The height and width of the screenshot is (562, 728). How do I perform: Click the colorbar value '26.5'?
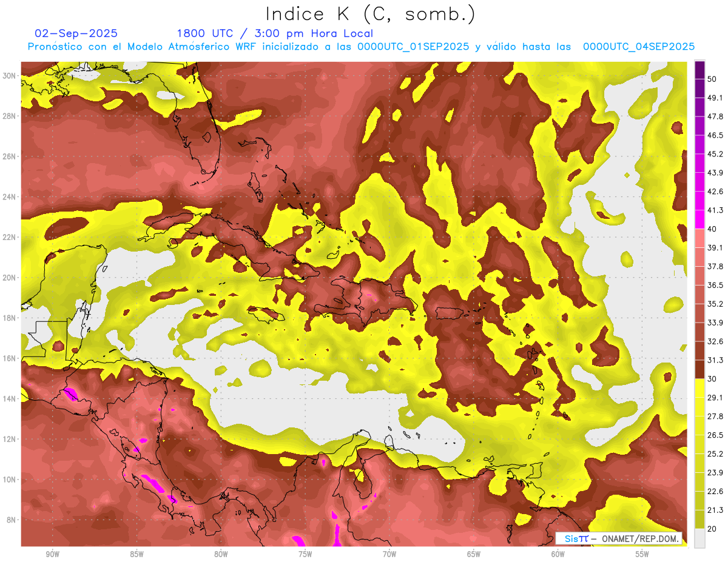pyautogui.click(x=715, y=435)
